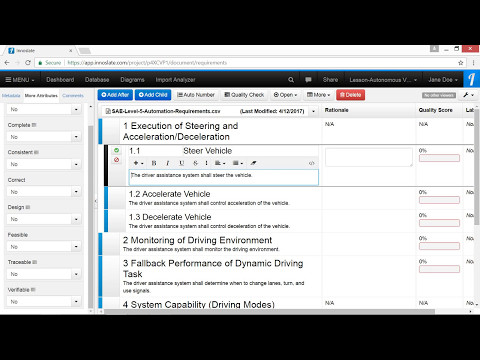Switch to the More Attributes tab

41,96
